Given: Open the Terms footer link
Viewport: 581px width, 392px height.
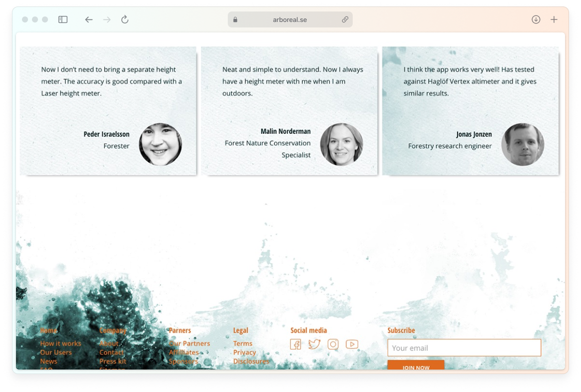Looking at the screenshot, I should (243, 344).
